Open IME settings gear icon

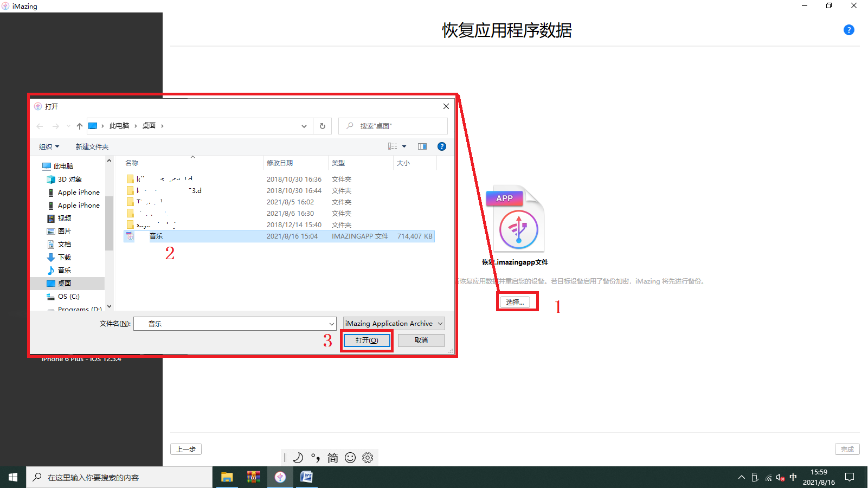coord(368,458)
